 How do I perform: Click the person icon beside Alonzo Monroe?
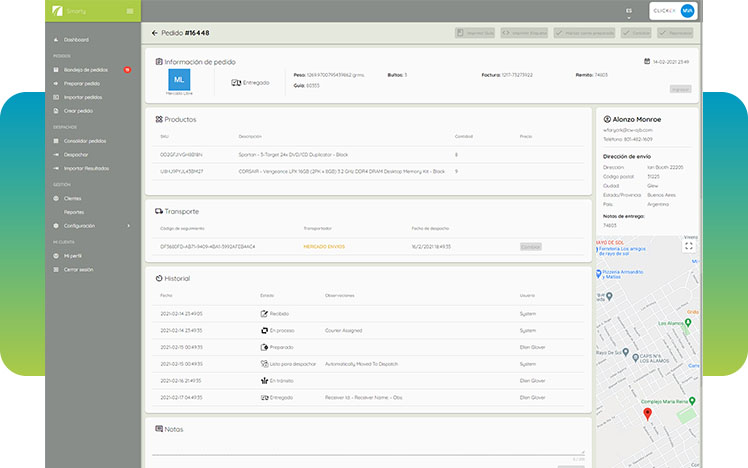click(607, 119)
